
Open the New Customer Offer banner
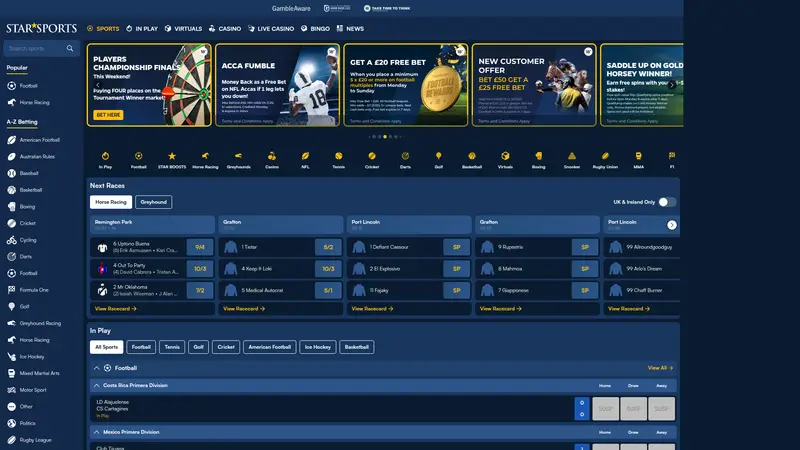click(534, 85)
